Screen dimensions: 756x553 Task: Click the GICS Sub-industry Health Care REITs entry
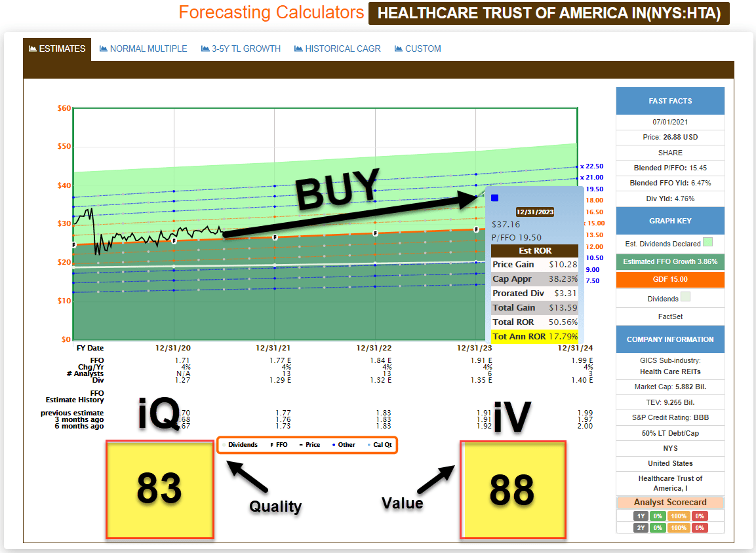(670, 366)
